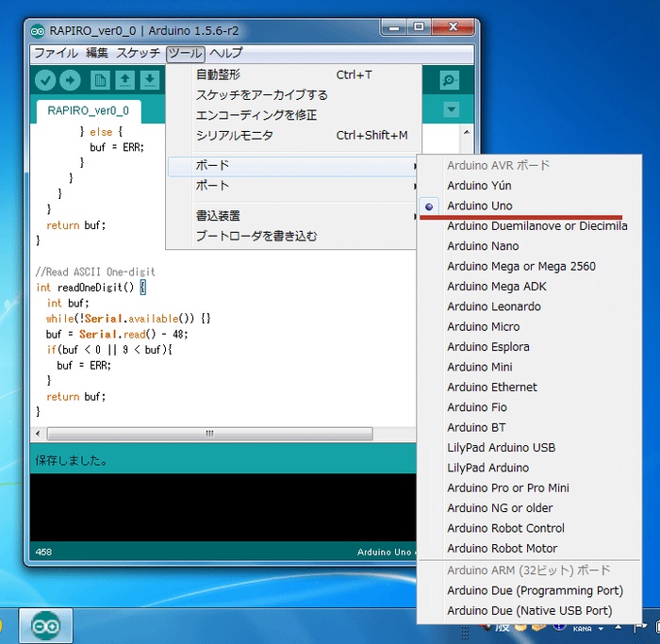The image size is (660, 644).
Task: Click the 'int readOneDigit() {' code line
Action: coord(91,288)
